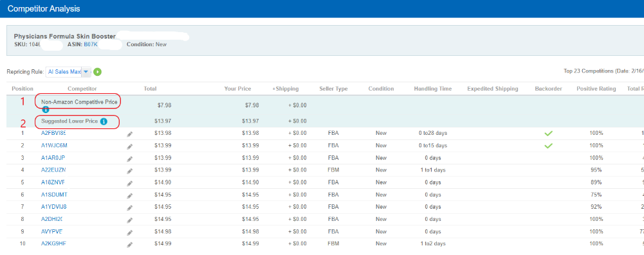Click the Expedited Shipping column header

pos(492,89)
